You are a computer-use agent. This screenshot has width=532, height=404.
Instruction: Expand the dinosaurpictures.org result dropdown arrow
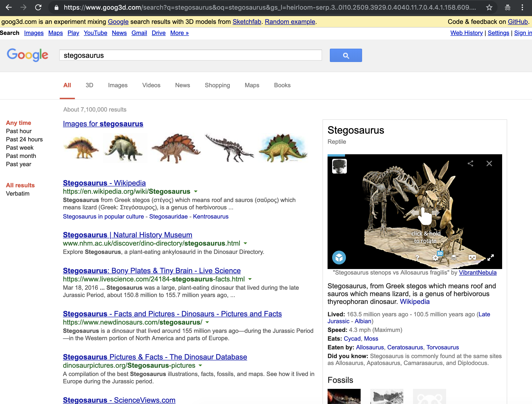(201, 366)
